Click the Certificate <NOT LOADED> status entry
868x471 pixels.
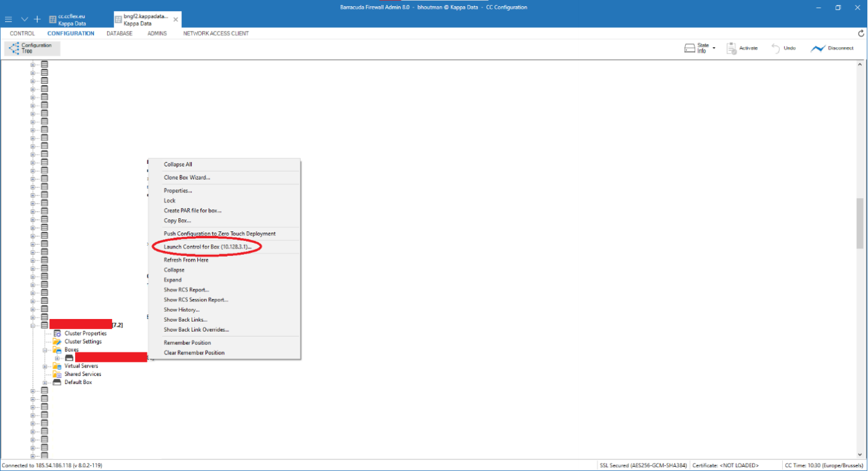[726, 465]
